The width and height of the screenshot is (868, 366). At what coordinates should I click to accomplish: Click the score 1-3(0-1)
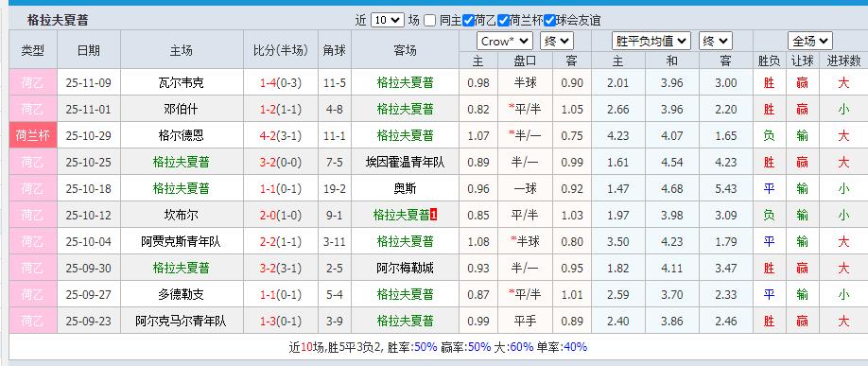click(281, 322)
